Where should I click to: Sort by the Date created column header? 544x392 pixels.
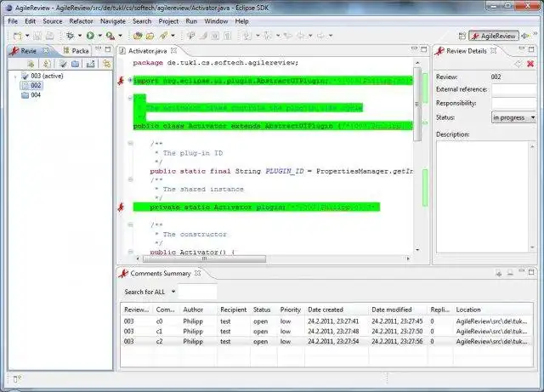tap(337, 310)
